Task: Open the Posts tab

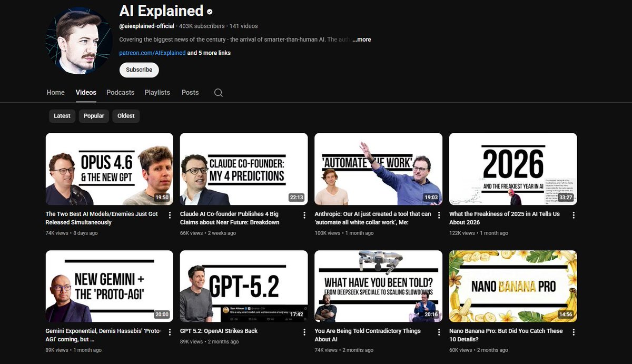Action: coord(190,92)
